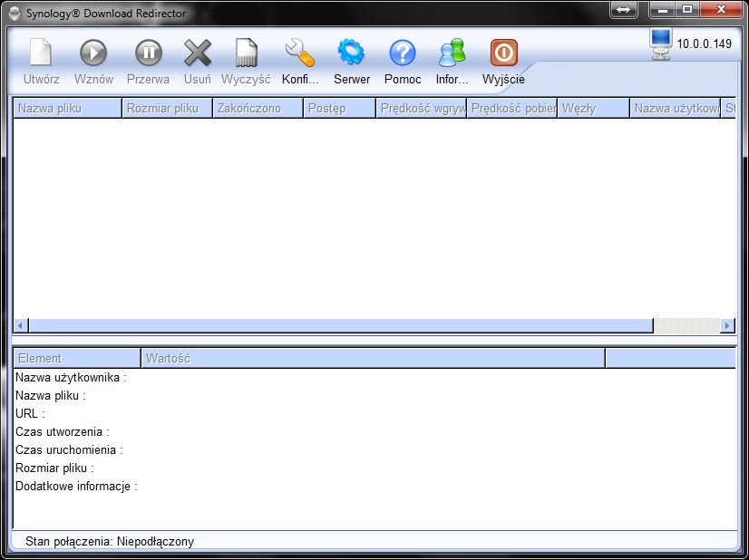Open Infor... users icon
The height and width of the screenshot is (560, 749).
click(x=452, y=53)
